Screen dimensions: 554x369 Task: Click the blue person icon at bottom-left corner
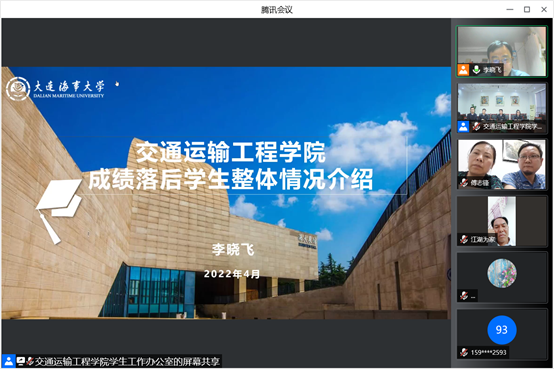coord(8,361)
